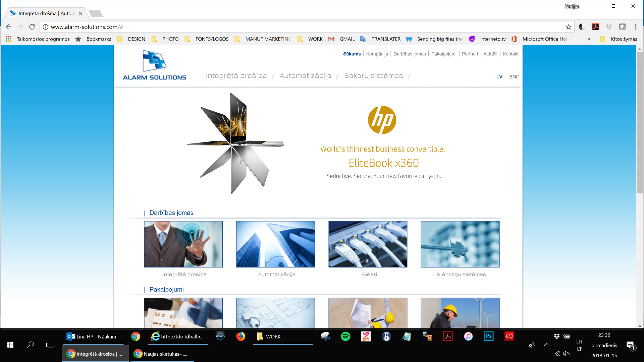Select the Darbības jomas menu item
This screenshot has width=644, height=362.
click(x=410, y=54)
